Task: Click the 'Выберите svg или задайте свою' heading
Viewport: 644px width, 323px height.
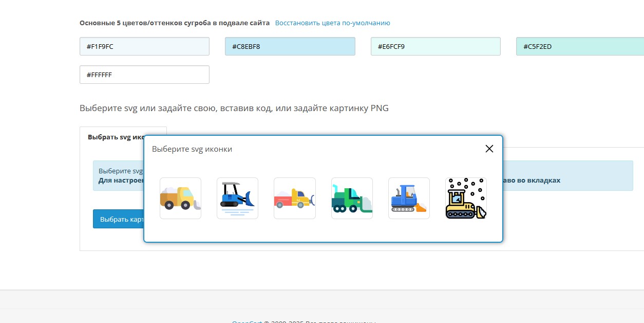Action: [x=234, y=108]
